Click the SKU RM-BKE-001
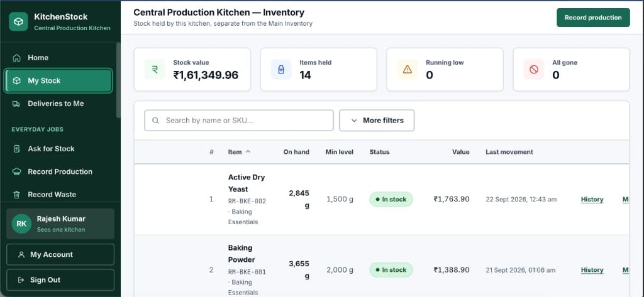This screenshot has width=644, height=297. pos(247,272)
